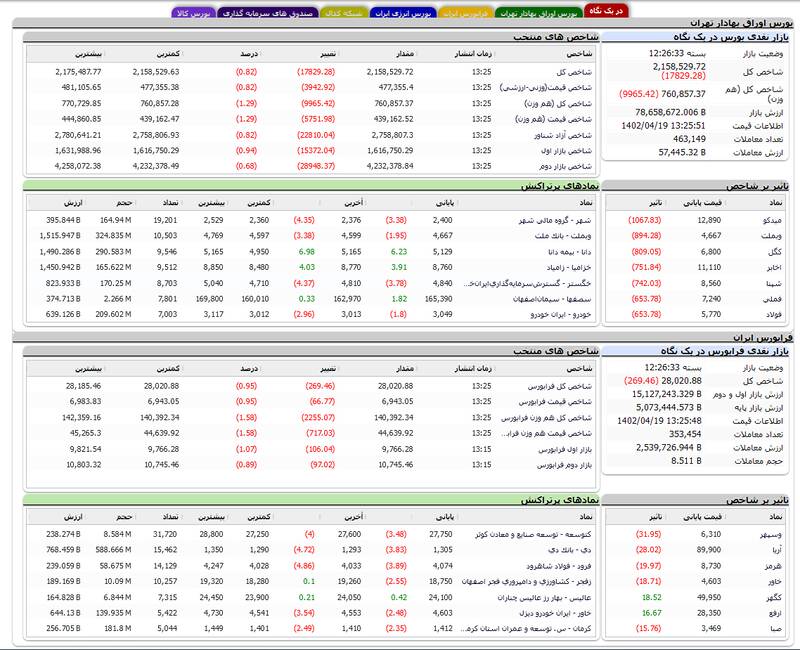Open 'شاخص بازار دوم' index in Tehran table

(557, 166)
